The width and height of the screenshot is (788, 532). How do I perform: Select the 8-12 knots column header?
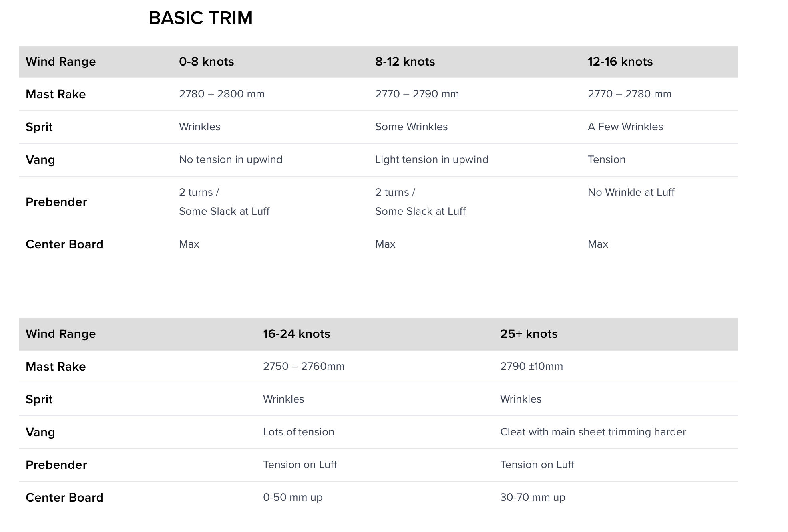[405, 62]
